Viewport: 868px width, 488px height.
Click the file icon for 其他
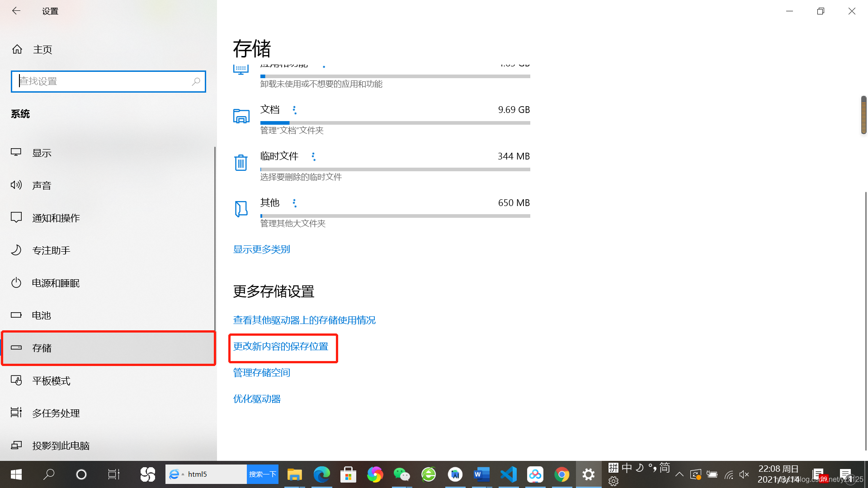coord(241,209)
